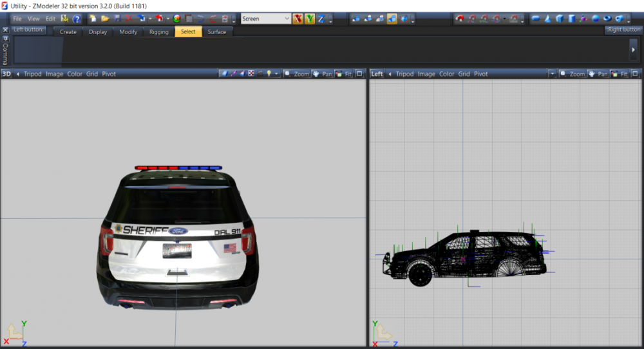Switch to the Modify tab
Viewport: 644px width, 349px height.
tap(128, 32)
